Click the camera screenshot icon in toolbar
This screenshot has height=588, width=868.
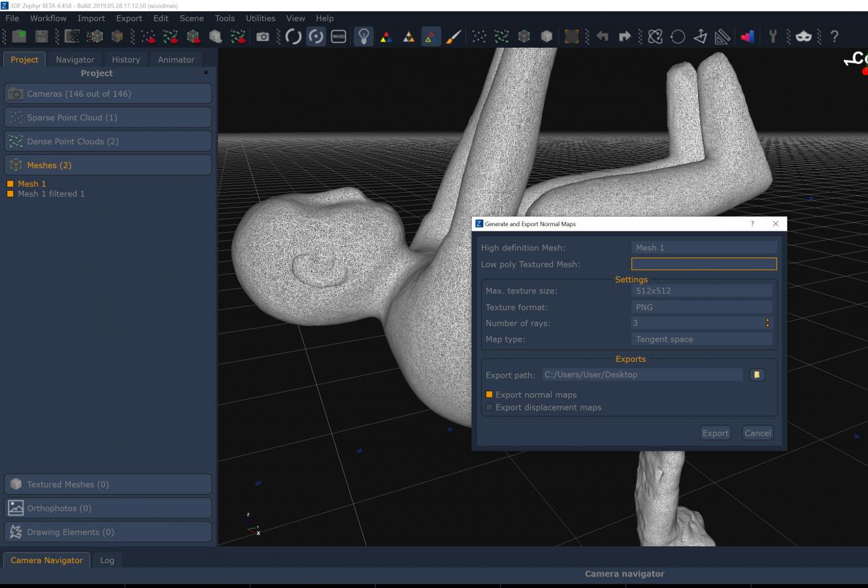tap(263, 37)
